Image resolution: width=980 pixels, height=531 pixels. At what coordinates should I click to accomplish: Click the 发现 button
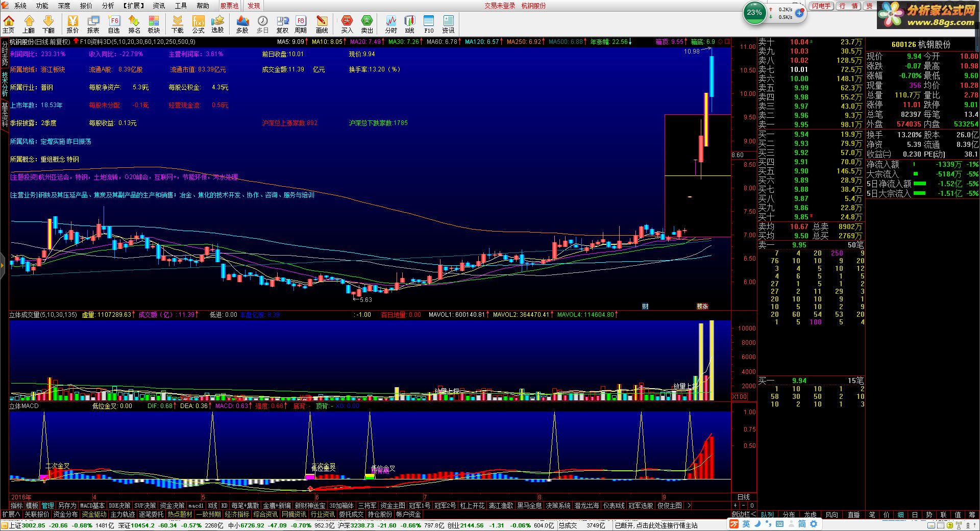[x=254, y=6]
